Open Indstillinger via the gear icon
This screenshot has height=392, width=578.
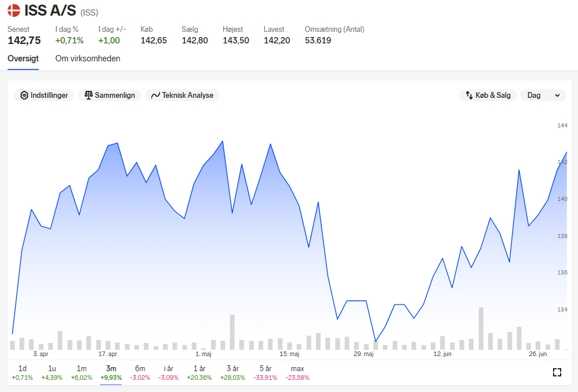[24, 96]
